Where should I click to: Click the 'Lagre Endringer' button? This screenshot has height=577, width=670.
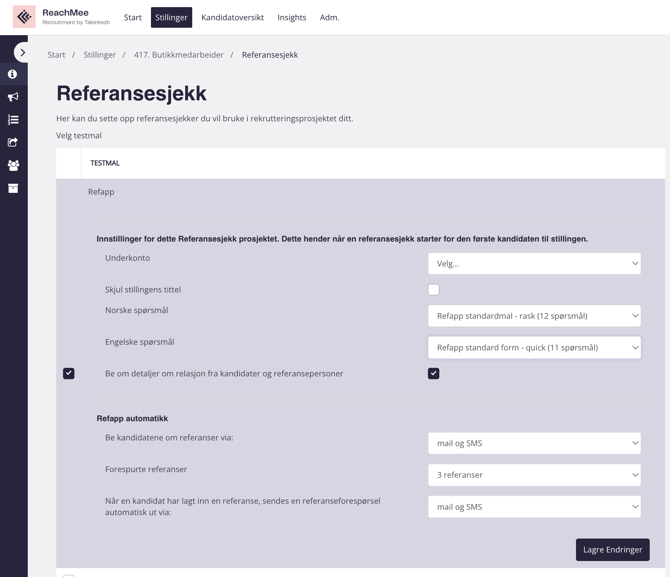612,550
